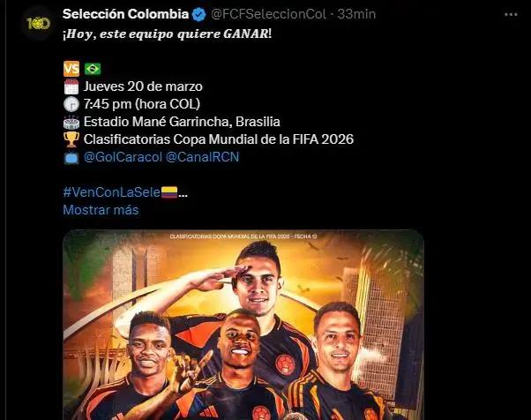Click the blue verified badge

click(198, 14)
